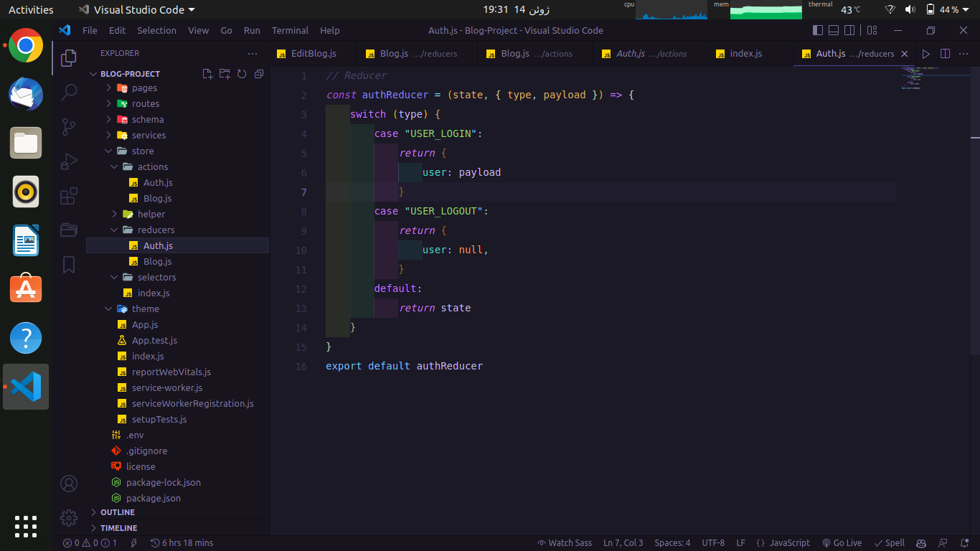The width and height of the screenshot is (980, 551).
Task: Create a new file in the Explorer
Action: [x=207, y=74]
